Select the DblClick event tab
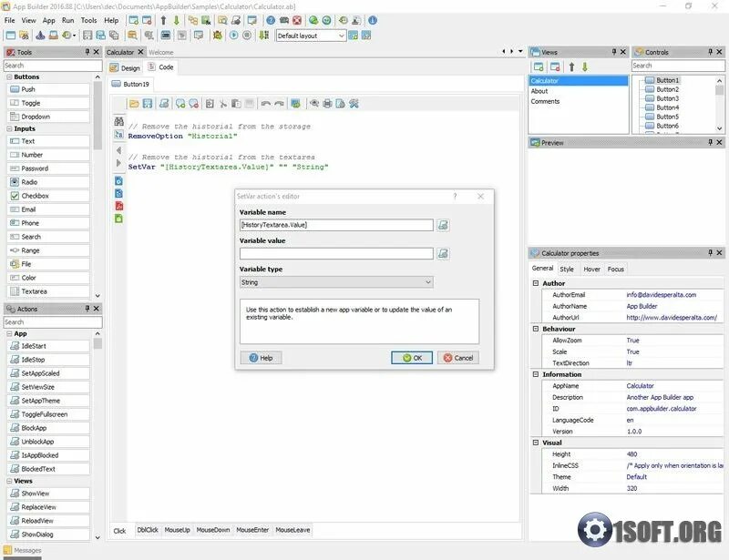729x560 pixels. (x=148, y=530)
